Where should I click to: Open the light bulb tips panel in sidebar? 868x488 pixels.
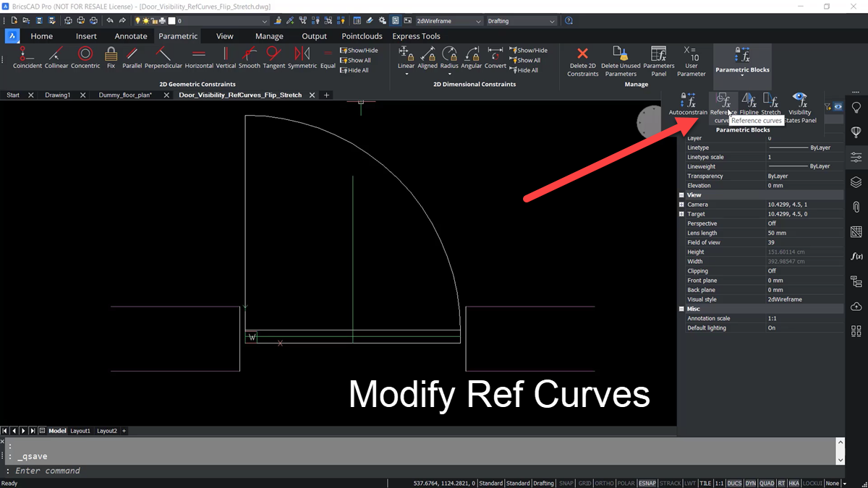coord(856,107)
